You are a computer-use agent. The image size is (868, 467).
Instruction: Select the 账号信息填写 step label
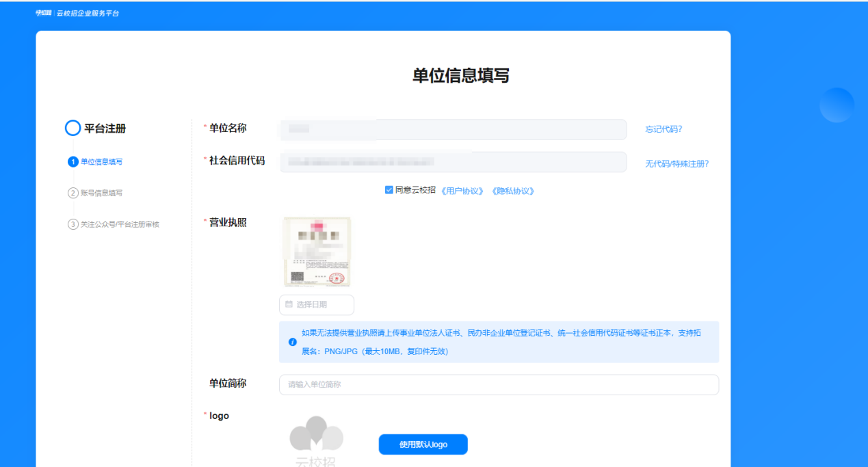click(x=101, y=193)
